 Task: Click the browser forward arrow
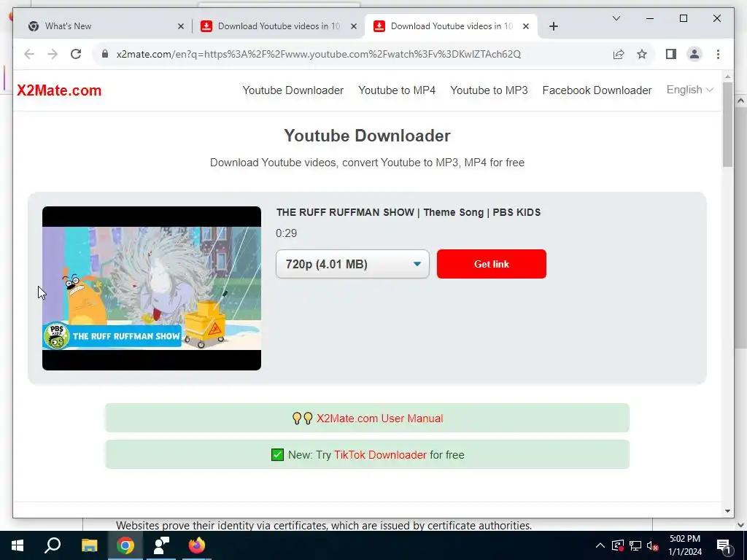(53, 54)
